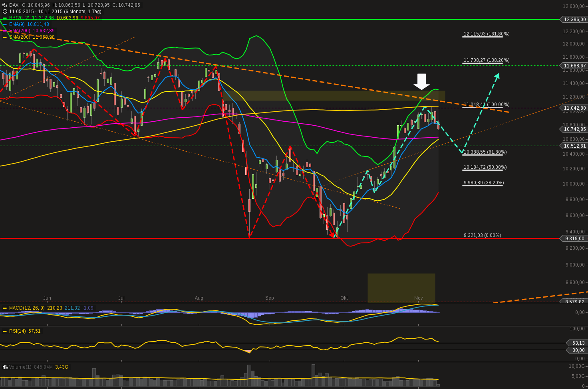Click the 10.742,85 current price tag on axis
This screenshot has height=389, width=588.
574,129
